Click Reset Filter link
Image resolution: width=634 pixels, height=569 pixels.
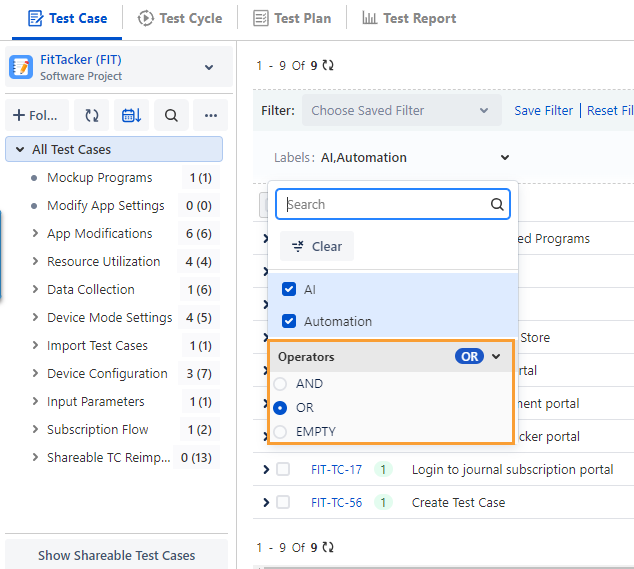point(611,110)
